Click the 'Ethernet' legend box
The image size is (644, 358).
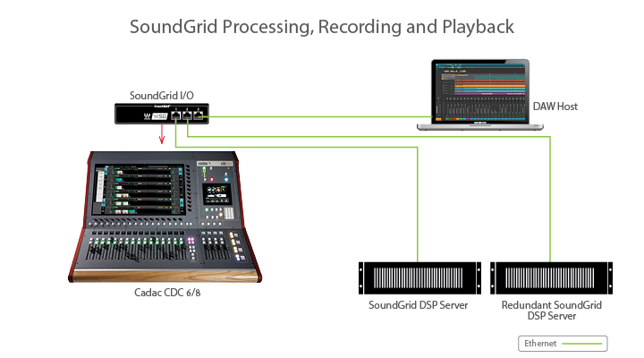click(x=563, y=344)
